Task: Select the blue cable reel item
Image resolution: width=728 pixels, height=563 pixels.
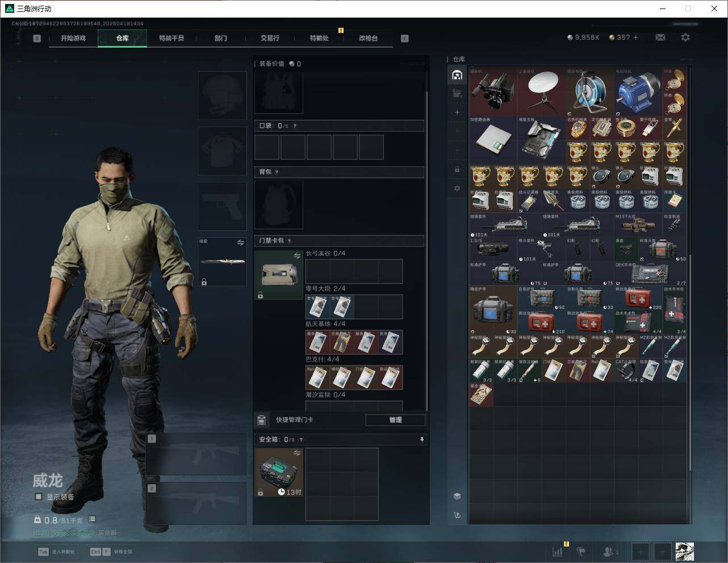Action: click(x=590, y=92)
